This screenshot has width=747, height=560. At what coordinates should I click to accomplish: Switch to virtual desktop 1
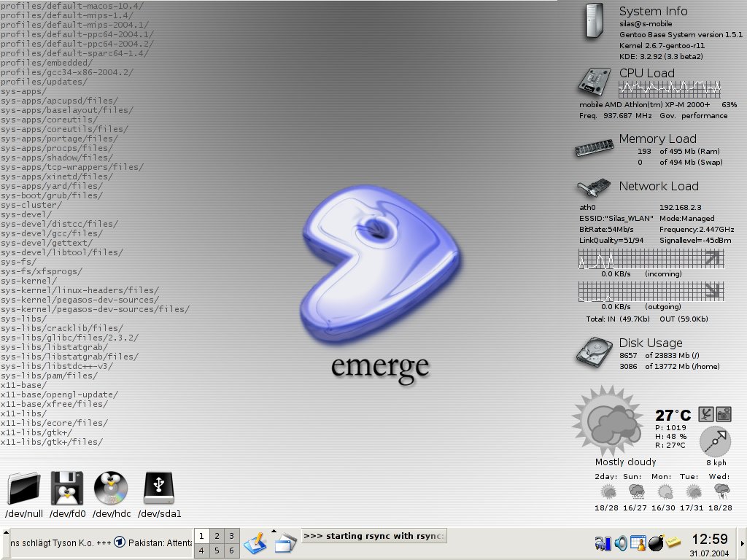click(x=201, y=536)
